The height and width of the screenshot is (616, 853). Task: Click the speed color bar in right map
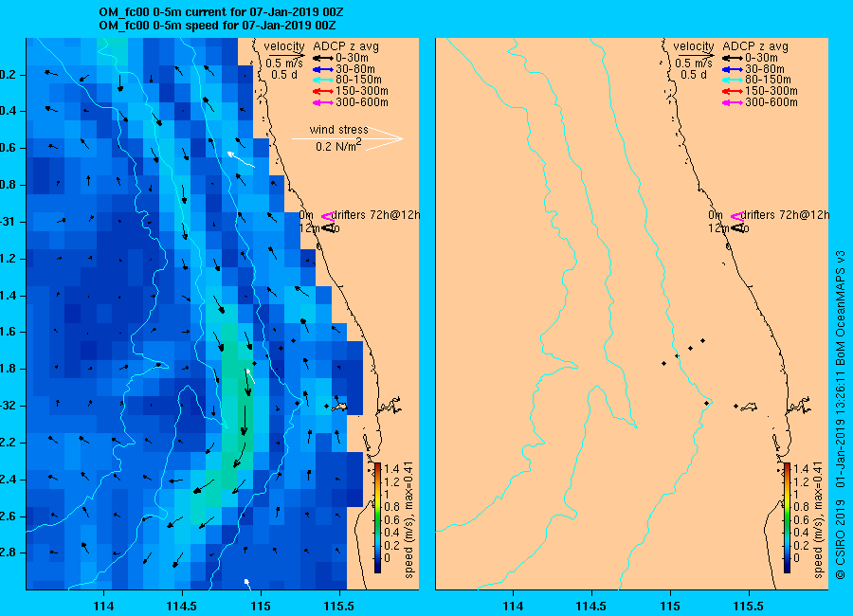point(787,517)
